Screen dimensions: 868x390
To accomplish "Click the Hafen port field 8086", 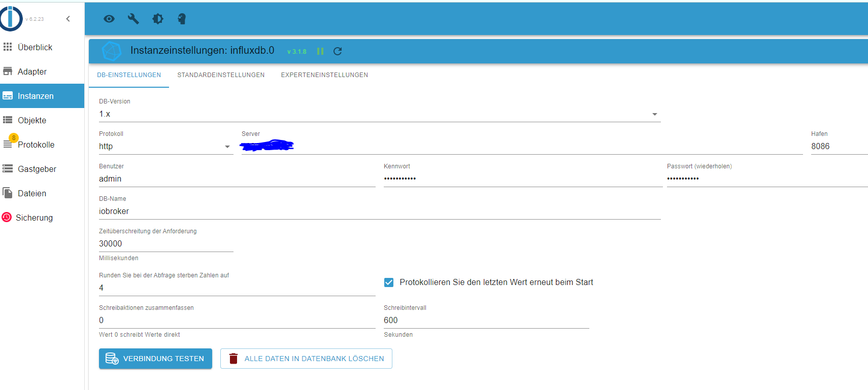I will (840, 147).
